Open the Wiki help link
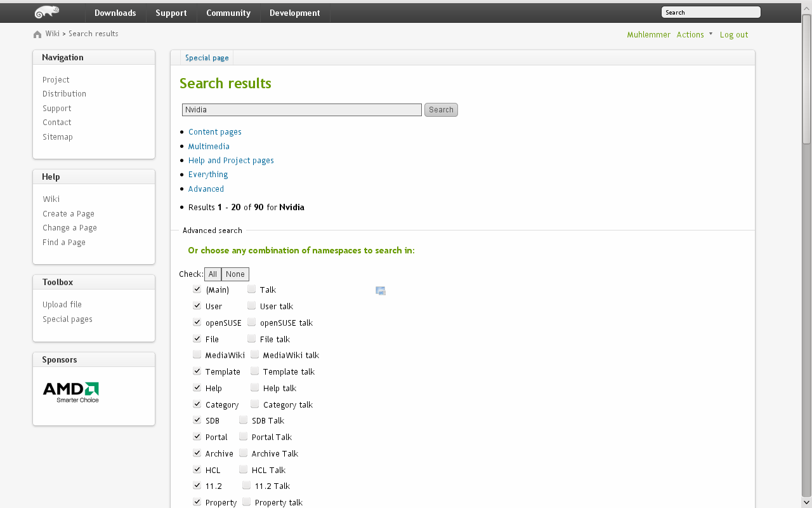Viewport: 812px width, 508px height. pos(51,199)
